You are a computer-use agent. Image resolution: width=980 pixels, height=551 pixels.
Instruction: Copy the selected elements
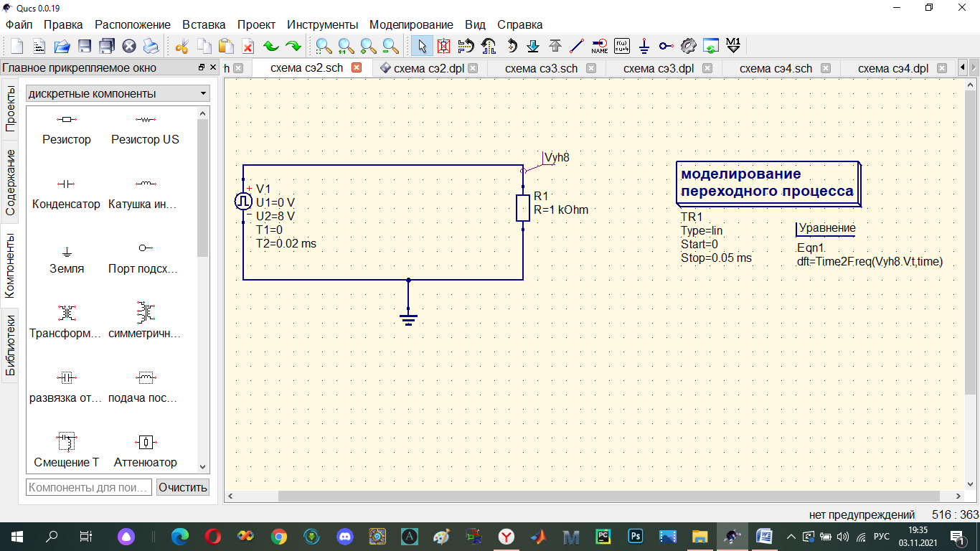(204, 47)
